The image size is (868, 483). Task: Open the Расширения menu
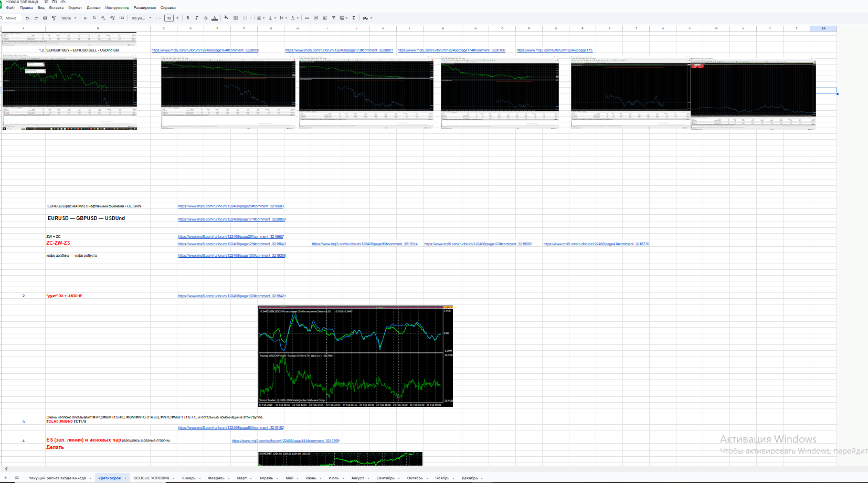pyautogui.click(x=145, y=8)
